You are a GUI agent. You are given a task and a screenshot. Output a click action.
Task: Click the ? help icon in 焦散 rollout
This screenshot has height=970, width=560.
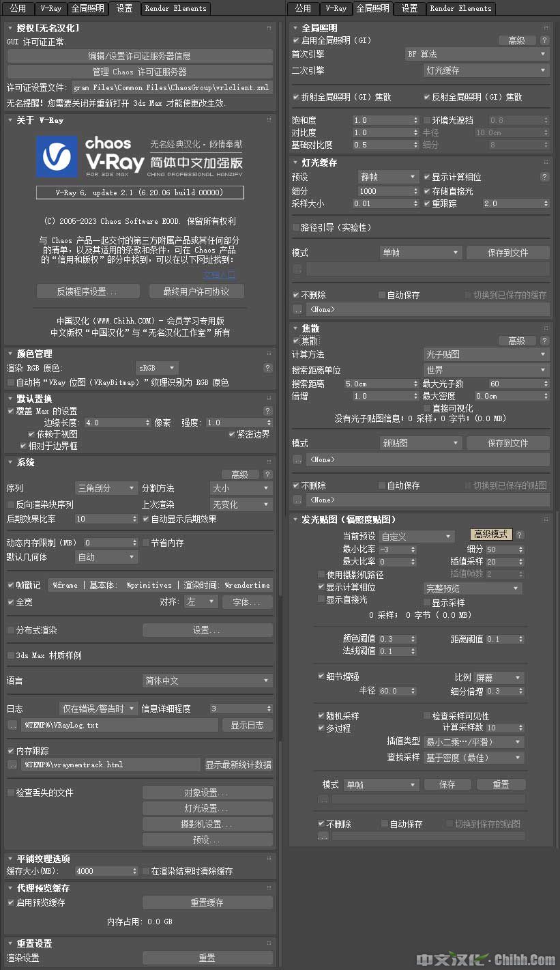544,341
